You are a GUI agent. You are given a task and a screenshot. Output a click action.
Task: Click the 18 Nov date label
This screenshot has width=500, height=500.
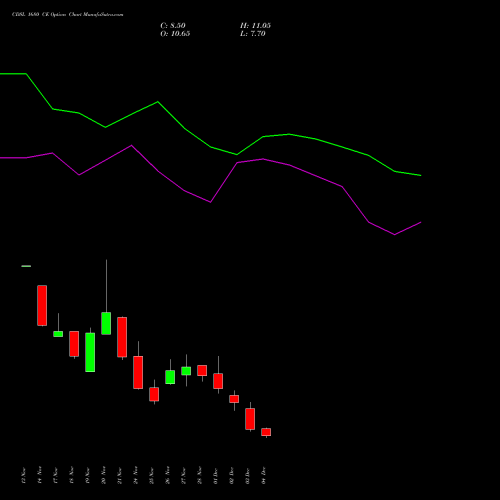pyautogui.click(x=71, y=475)
